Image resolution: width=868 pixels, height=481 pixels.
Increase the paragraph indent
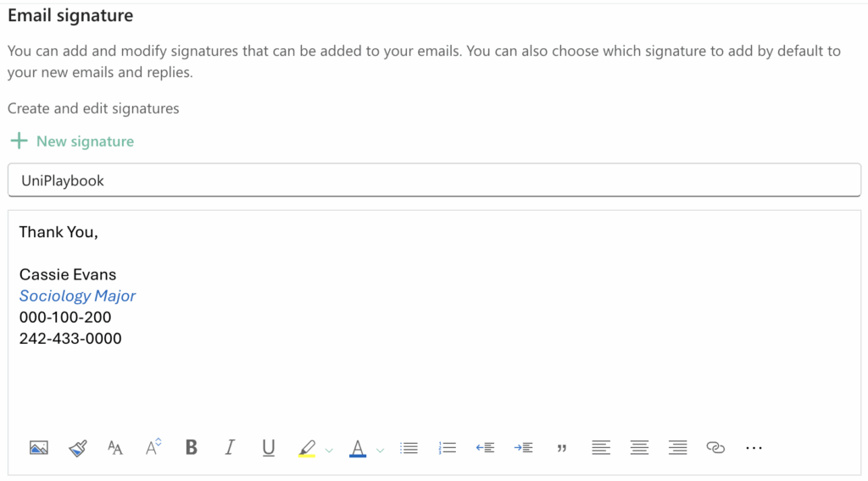click(x=523, y=448)
